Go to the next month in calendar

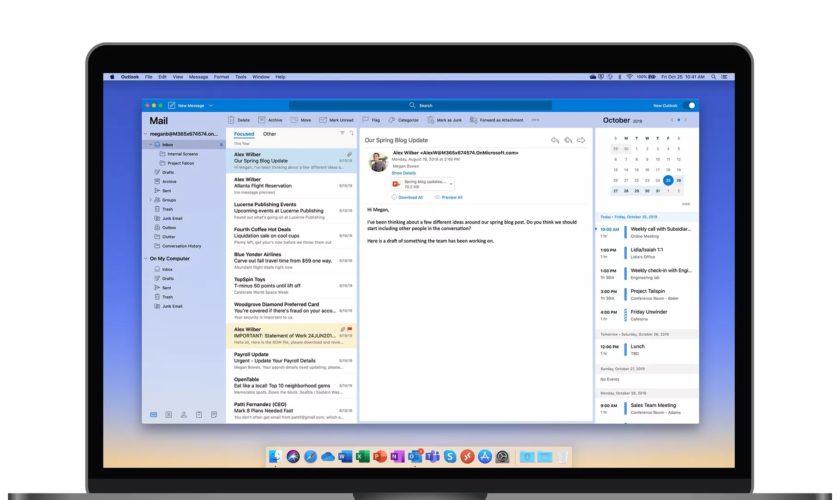click(685, 120)
